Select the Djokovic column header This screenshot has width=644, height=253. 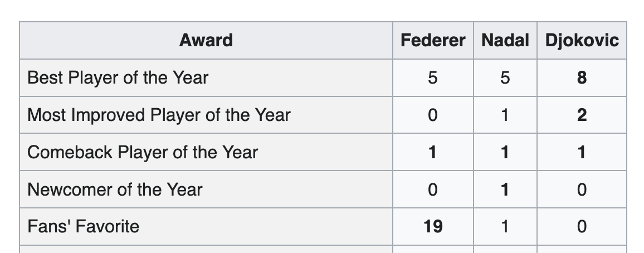(x=581, y=41)
